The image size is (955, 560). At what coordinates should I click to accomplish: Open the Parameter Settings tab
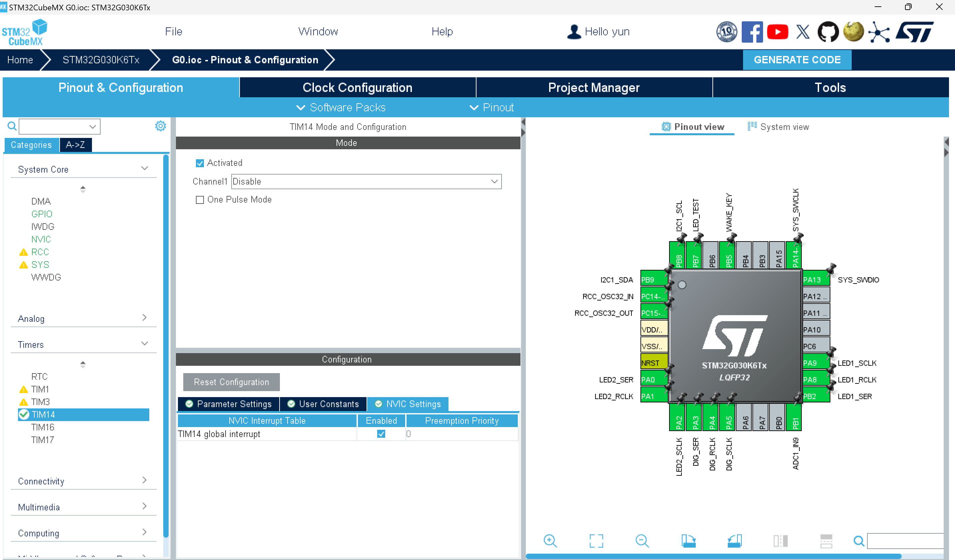pyautogui.click(x=229, y=404)
